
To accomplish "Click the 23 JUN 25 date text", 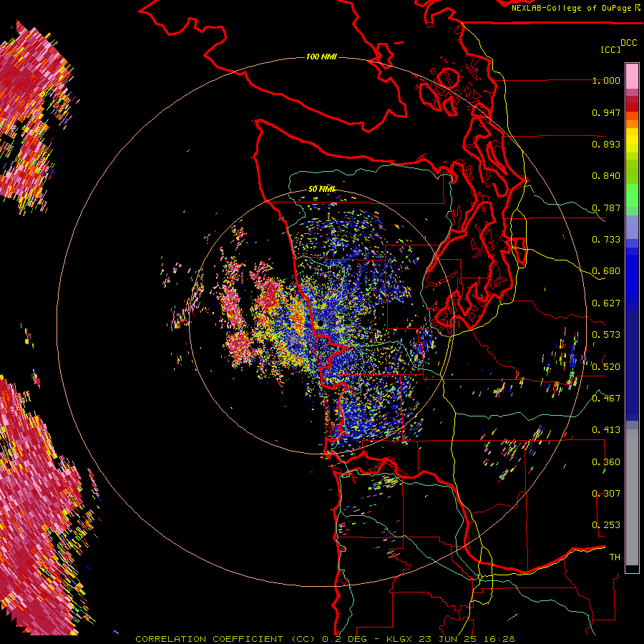I will pos(449,639).
